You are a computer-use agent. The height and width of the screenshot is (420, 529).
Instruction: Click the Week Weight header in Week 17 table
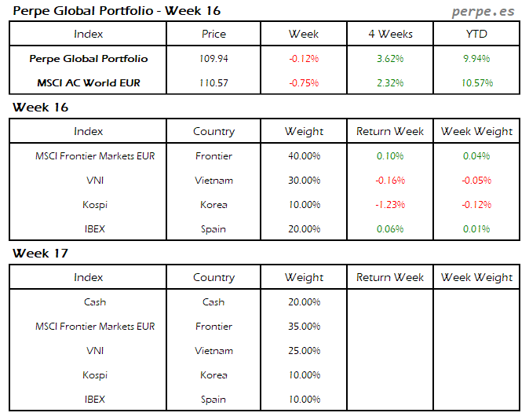(x=476, y=278)
